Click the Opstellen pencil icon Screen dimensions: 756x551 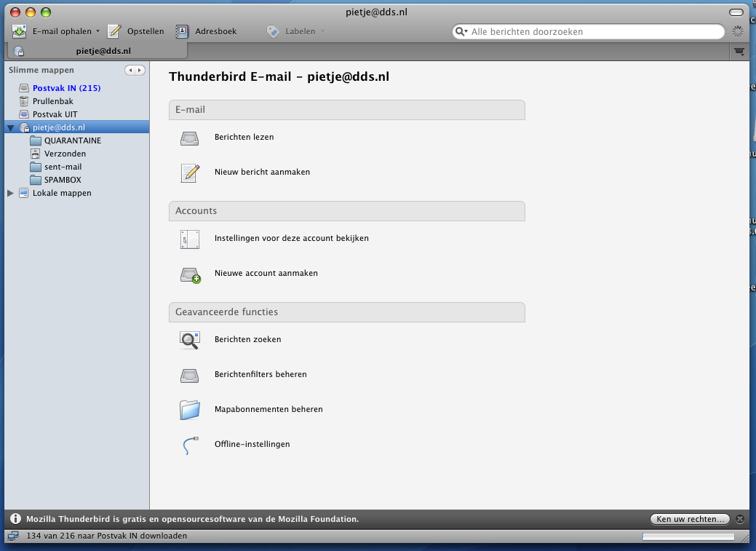[x=114, y=31]
